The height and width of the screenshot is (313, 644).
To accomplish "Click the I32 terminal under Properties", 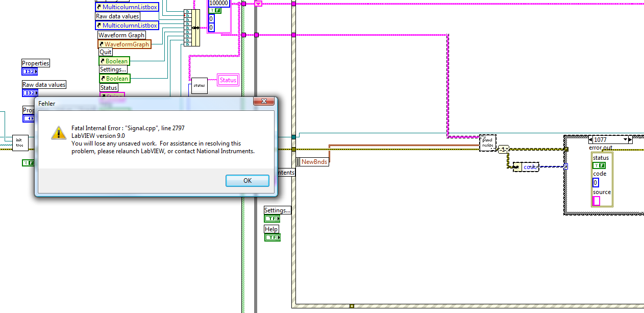I will pos(30,71).
